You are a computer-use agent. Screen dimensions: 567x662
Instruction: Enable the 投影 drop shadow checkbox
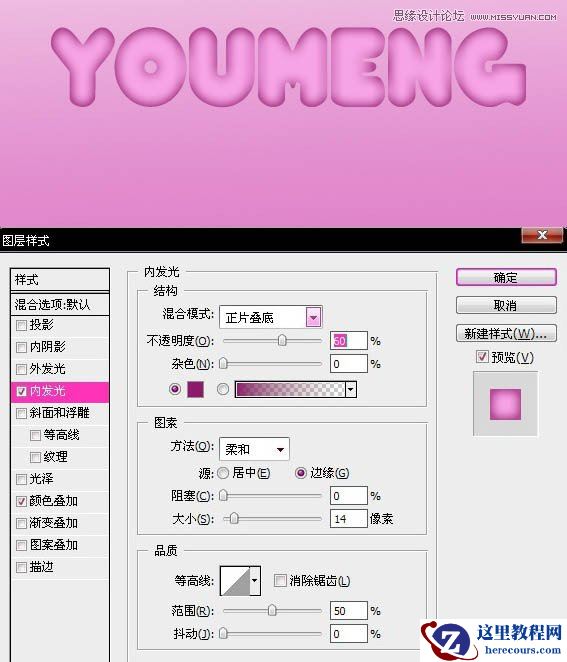(21, 326)
